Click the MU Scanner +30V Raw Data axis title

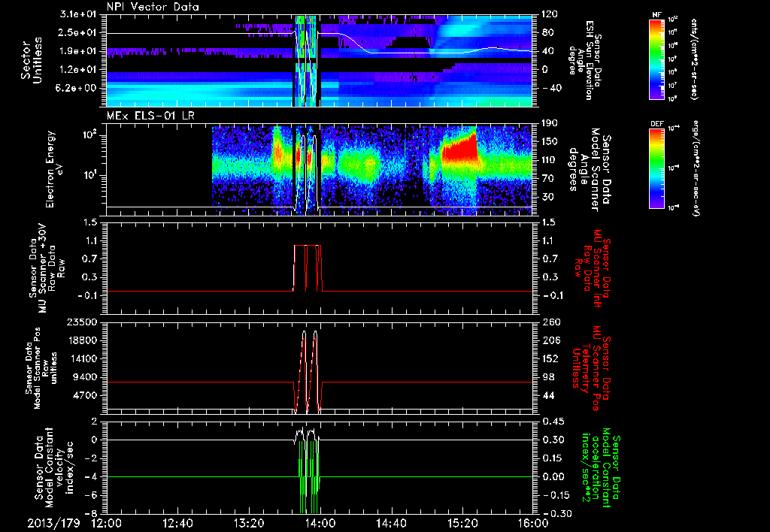[47, 268]
